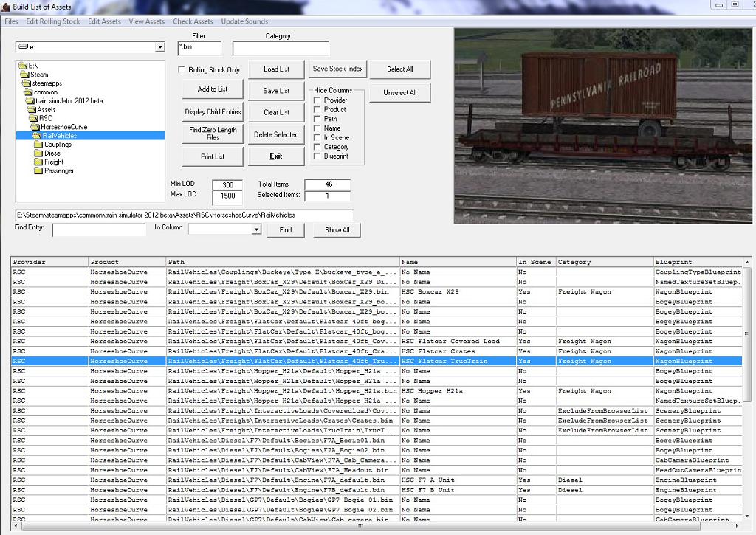This screenshot has height=535, width=756.
Task: Enable the Rolling Stock Only checkbox
Action: click(x=182, y=70)
